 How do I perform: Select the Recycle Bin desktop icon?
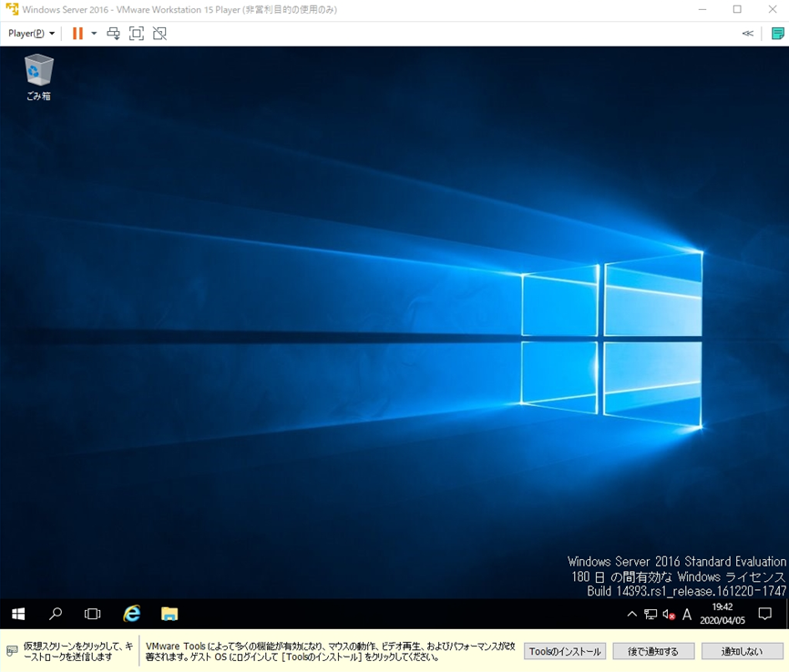[x=39, y=77]
